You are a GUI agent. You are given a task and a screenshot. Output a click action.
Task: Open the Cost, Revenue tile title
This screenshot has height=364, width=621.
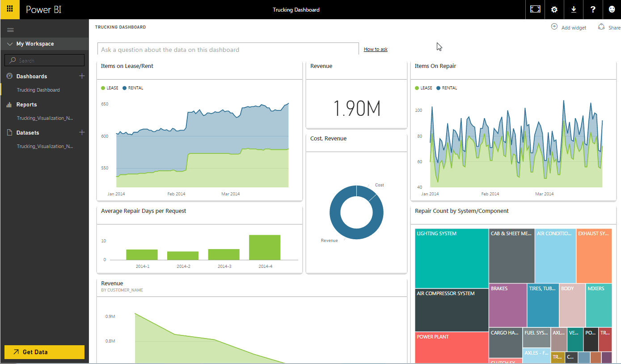tap(328, 139)
